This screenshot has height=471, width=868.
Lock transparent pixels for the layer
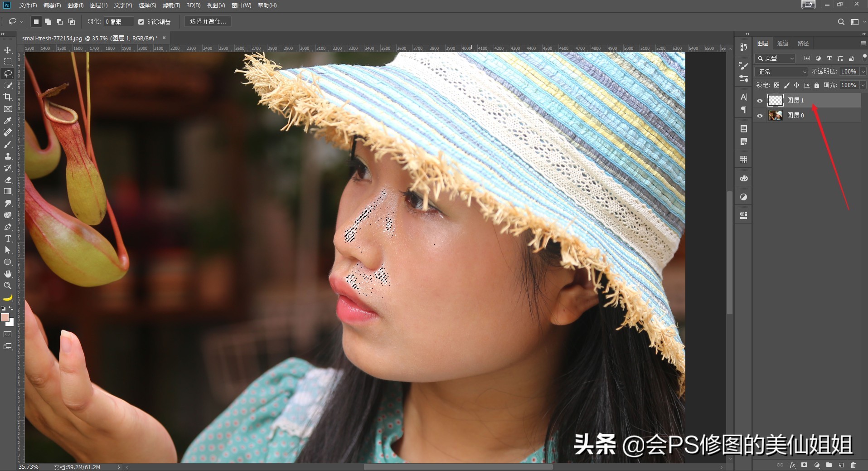(777, 85)
